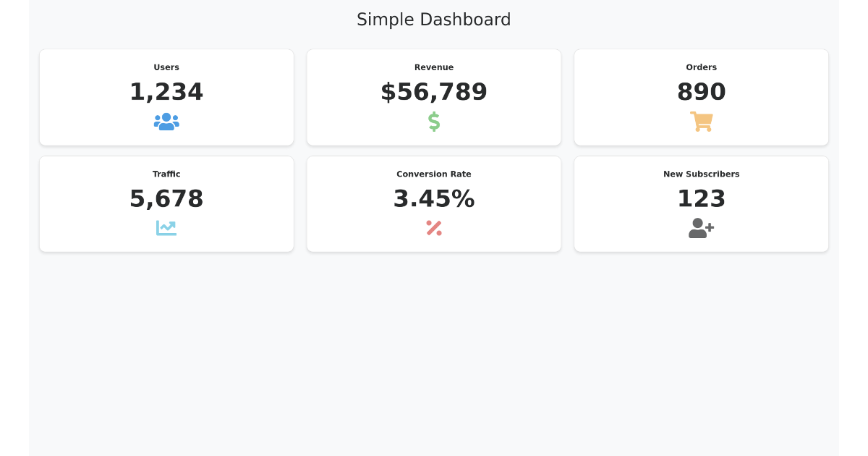Click the blue Users group icon
This screenshot has width=868, height=456.
pyautogui.click(x=166, y=122)
